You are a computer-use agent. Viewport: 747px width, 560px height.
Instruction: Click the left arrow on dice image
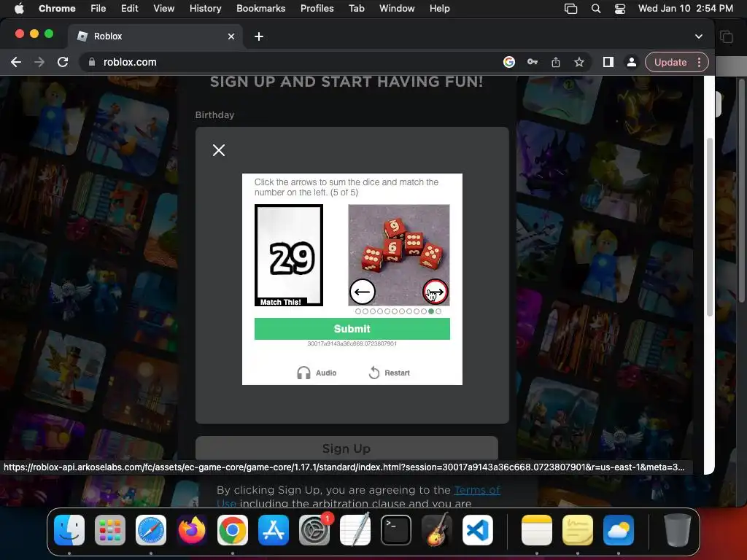pyautogui.click(x=362, y=292)
